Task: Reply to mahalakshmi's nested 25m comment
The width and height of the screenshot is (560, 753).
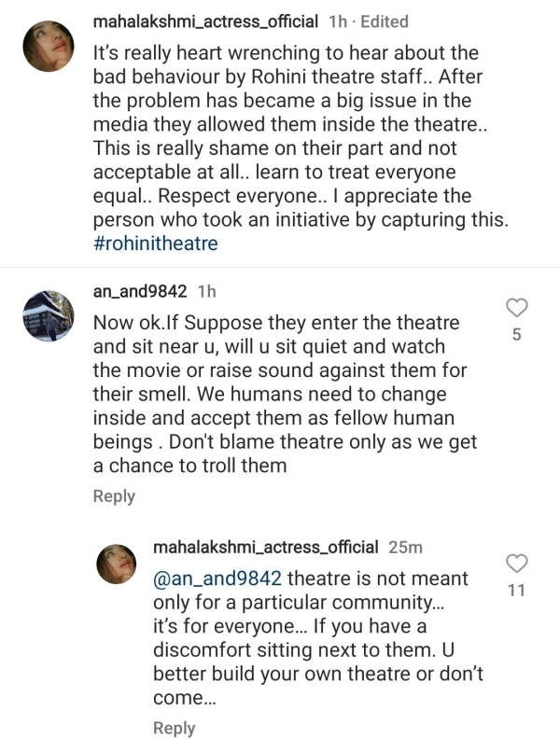Action: 174,728
